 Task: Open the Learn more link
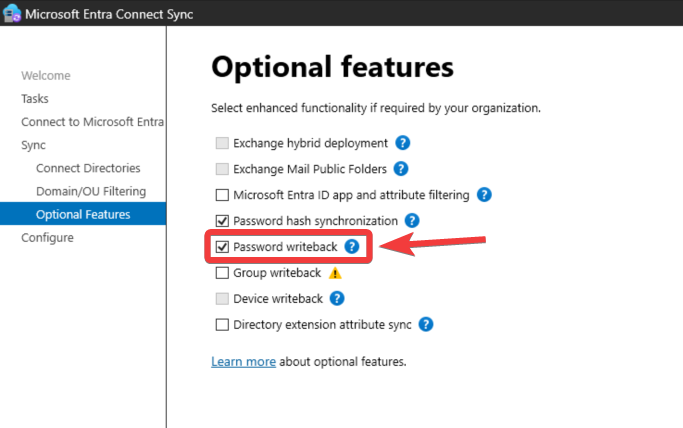[243, 362]
